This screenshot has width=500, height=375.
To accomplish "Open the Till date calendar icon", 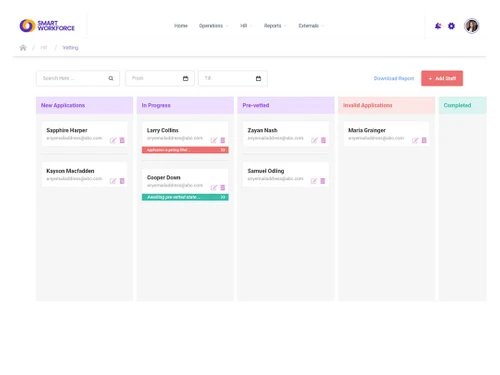I will 258,78.
